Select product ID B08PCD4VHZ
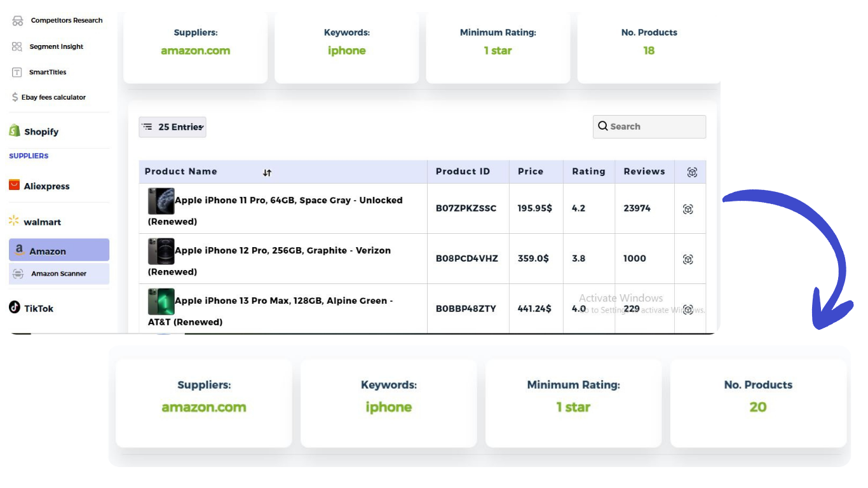The width and height of the screenshot is (868, 488). pyautogui.click(x=467, y=259)
